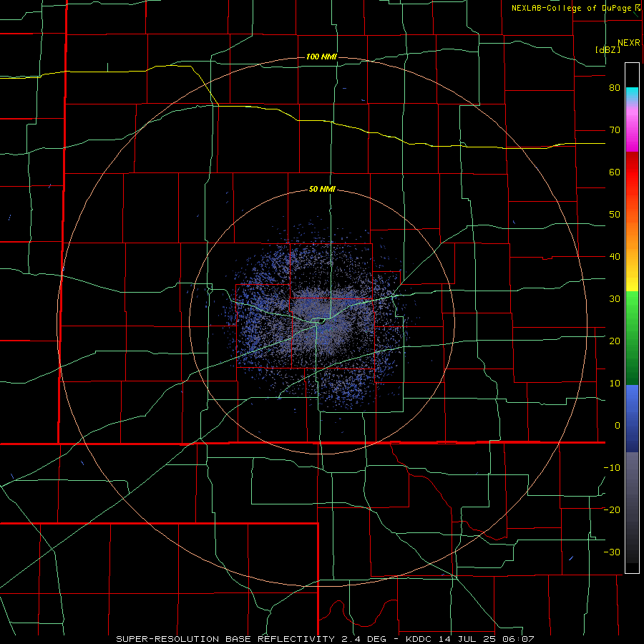Click the NEXLAB-College of DuPage label
644x644 pixels.
coord(571,8)
